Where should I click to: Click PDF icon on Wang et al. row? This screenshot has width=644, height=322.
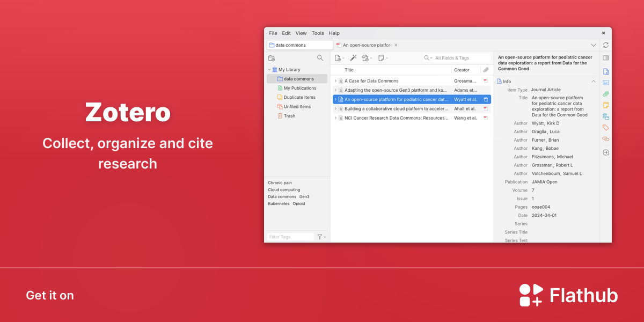tap(486, 118)
